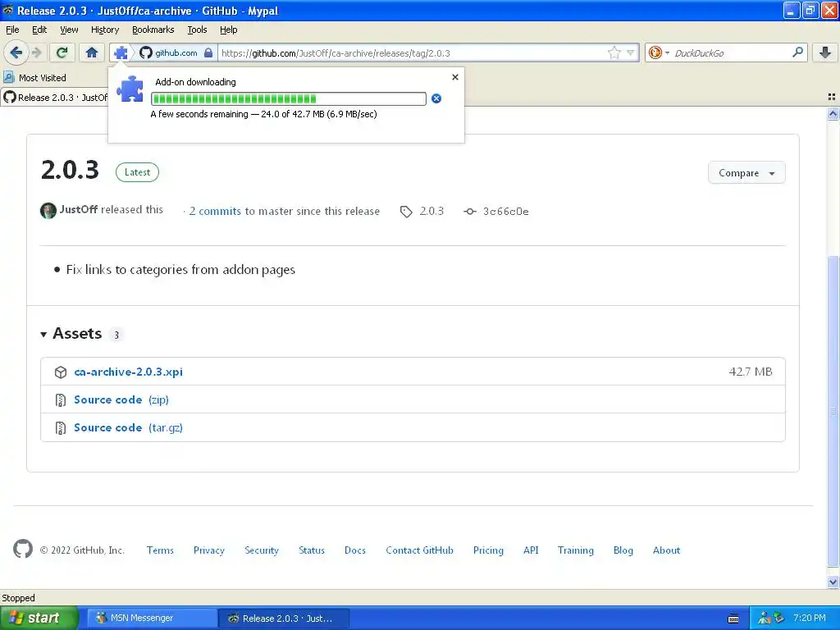Open the Privacy footer link
The width and height of the screenshot is (840, 630).
pyautogui.click(x=208, y=550)
